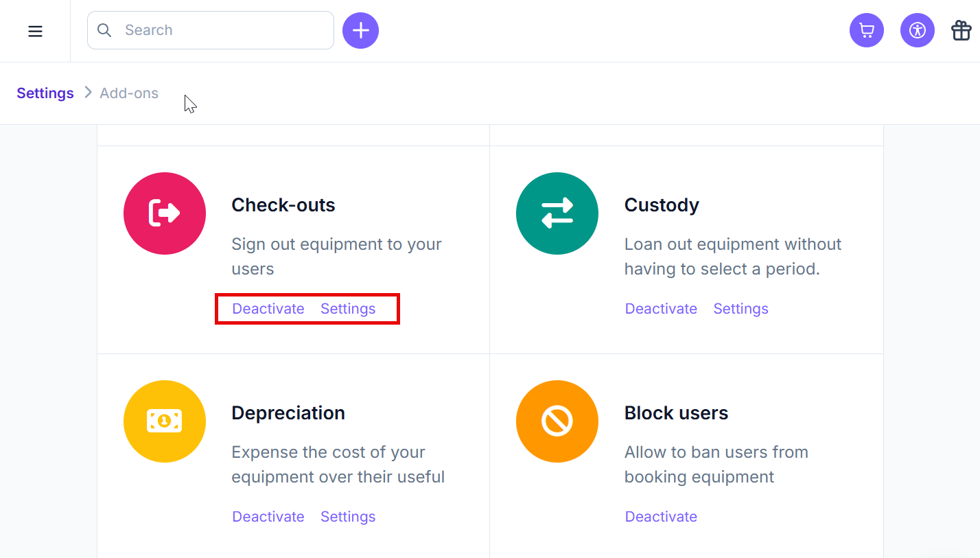Image resolution: width=980 pixels, height=558 pixels.
Task: Click the pink Check-outs add-on icon
Action: (165, 213)
